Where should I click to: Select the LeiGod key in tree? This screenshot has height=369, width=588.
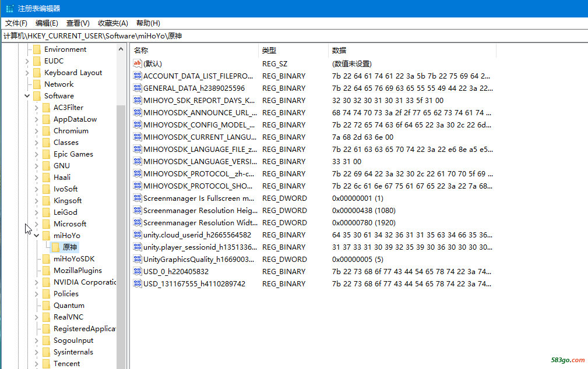(65, 212)
